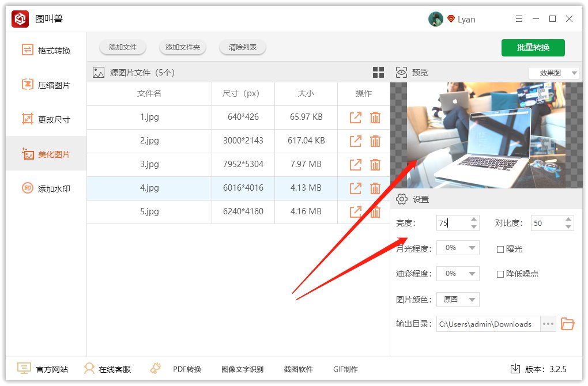Open the 添加水印 sidebar tab
The height and width of the screenshot is (386, 588).
46,189
